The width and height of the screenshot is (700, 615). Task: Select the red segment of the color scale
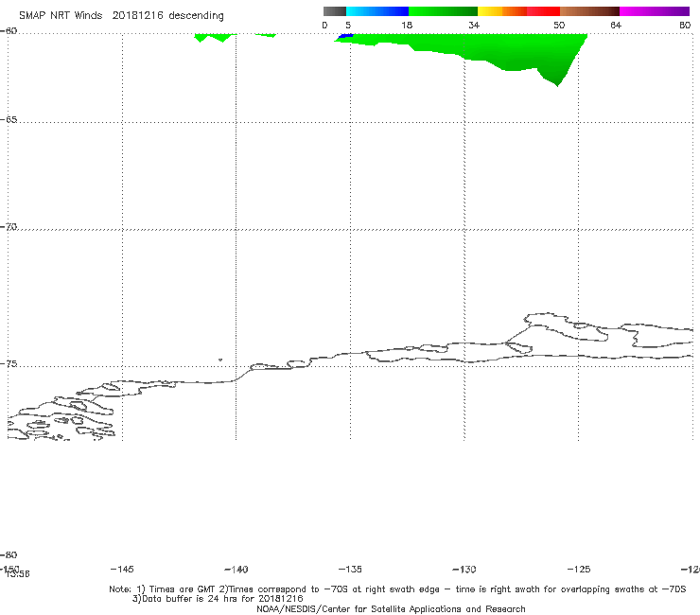[x=543, y=11]
